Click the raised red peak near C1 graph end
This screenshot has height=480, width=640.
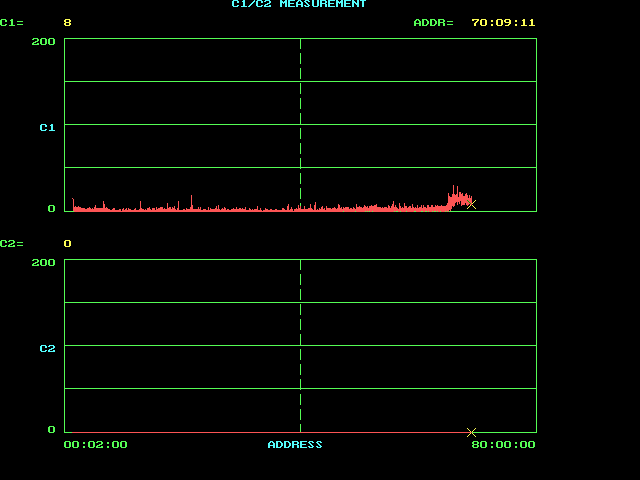(x=460, y=198)
